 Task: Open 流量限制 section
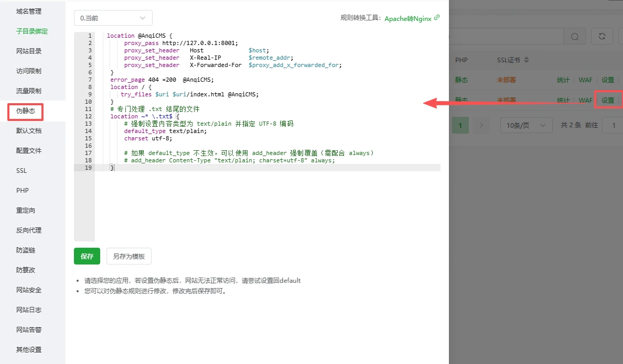(x=29, y=91)
